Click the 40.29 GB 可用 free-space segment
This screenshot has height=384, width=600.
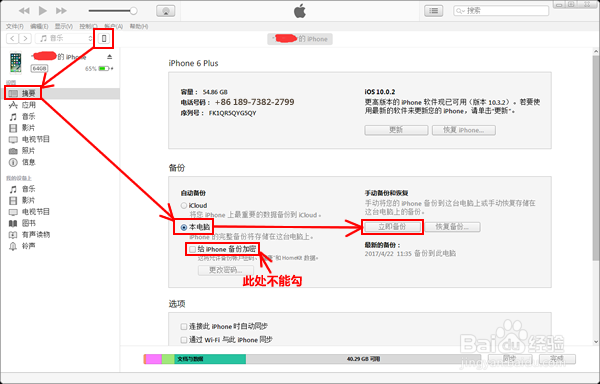pyautogui.click(x=363, y=359)
